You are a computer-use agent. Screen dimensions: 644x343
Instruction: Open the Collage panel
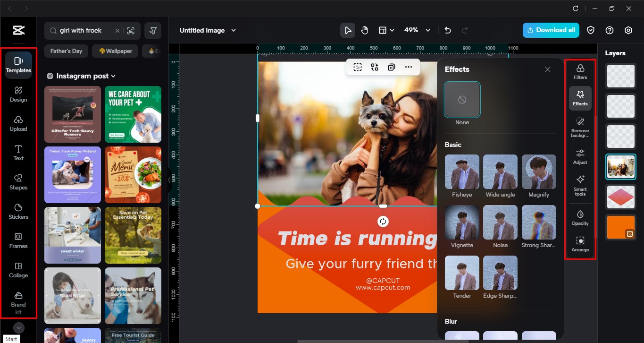(18, 270)
